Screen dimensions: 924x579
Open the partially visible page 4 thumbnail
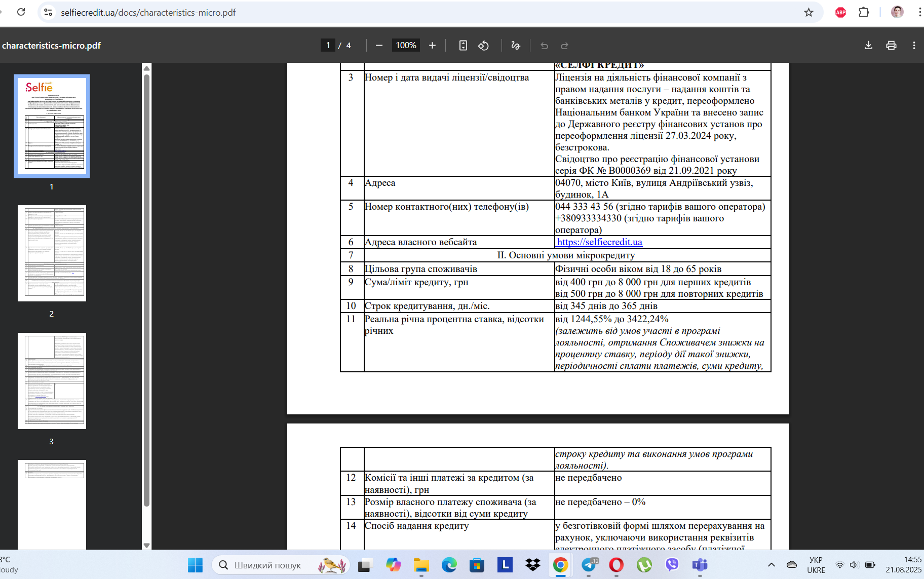pos(52,505)
